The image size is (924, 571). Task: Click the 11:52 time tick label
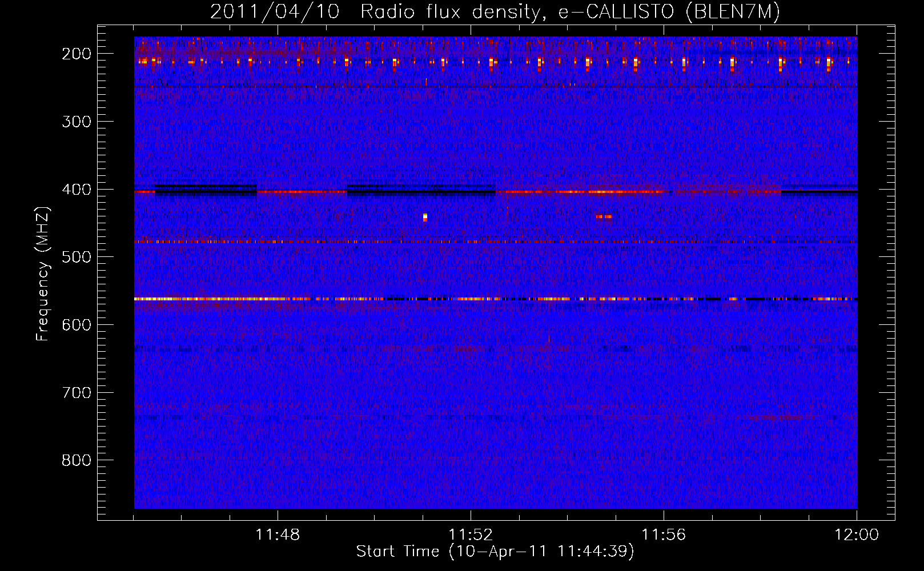[471, 535]
